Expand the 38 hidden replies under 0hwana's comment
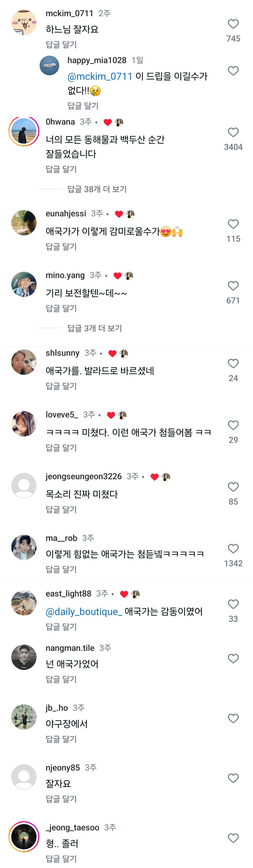The height and width of the screenshot is (868, 253). (x=97, y=189)
